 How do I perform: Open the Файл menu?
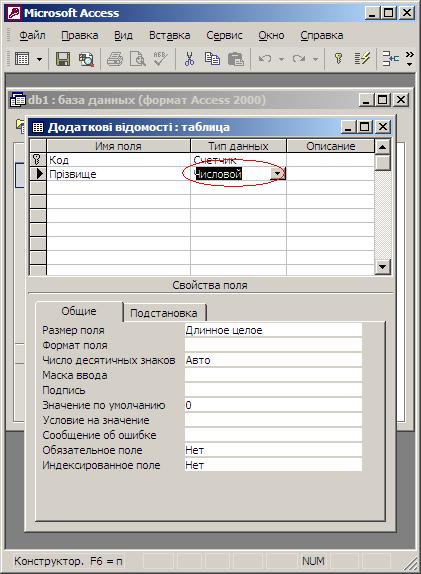(32, 35)
